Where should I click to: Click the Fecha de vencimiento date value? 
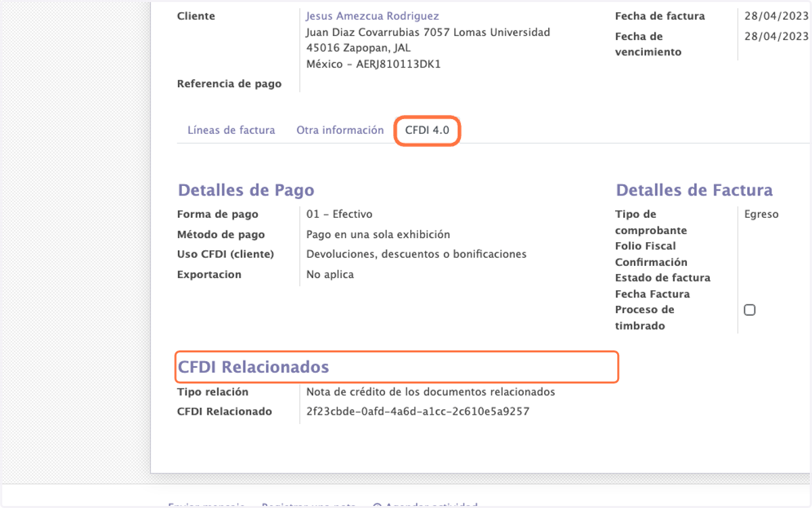coord(776,37)
